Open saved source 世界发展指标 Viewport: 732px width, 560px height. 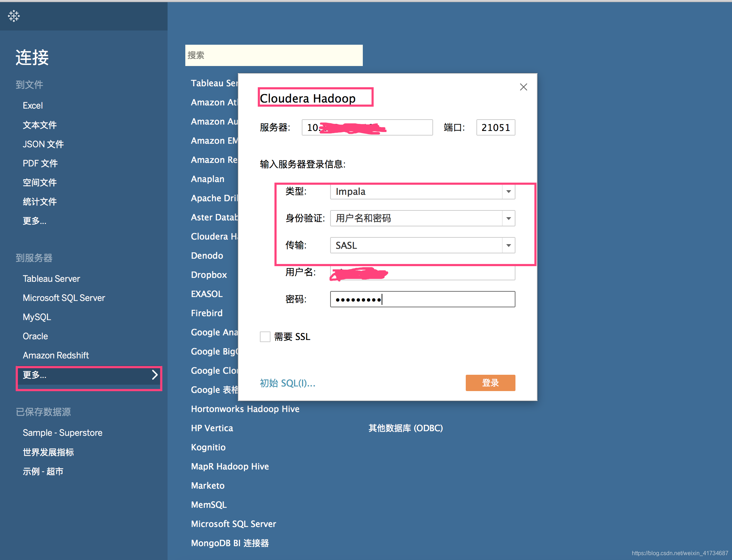click(x=48, y=452)
